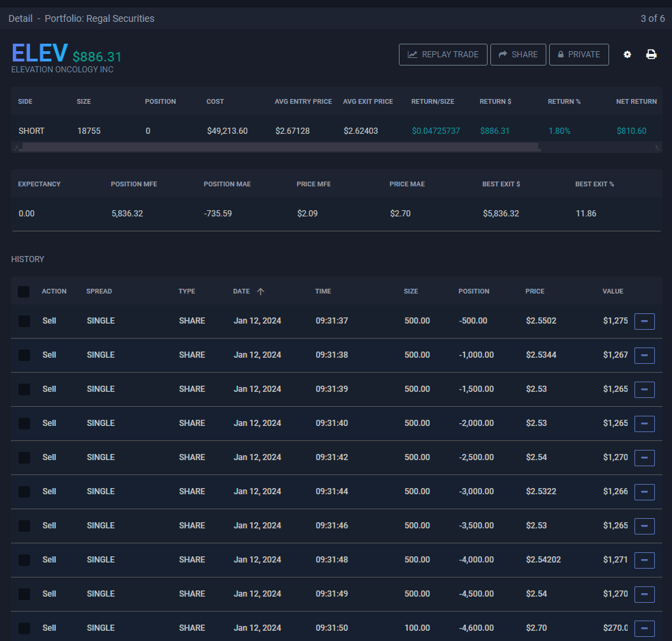The height and width of the screenshot is (641, 672).
Task: Tick checkbox for 09:31:46 sell row
Action: click(24, 526)
